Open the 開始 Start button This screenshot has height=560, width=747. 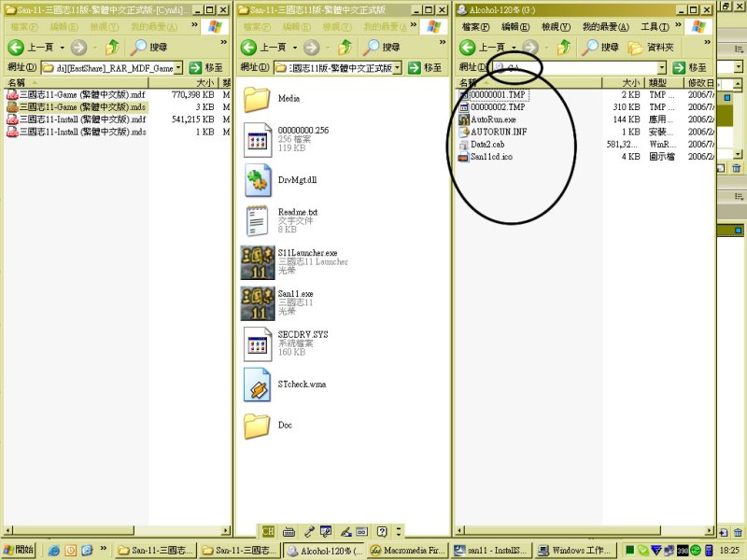pos(18,550)
